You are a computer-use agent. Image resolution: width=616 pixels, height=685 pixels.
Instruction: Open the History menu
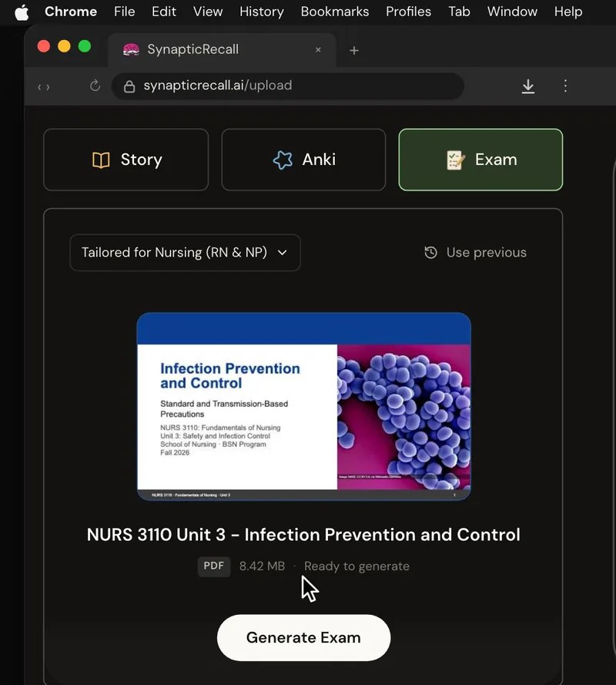(262, 12)
